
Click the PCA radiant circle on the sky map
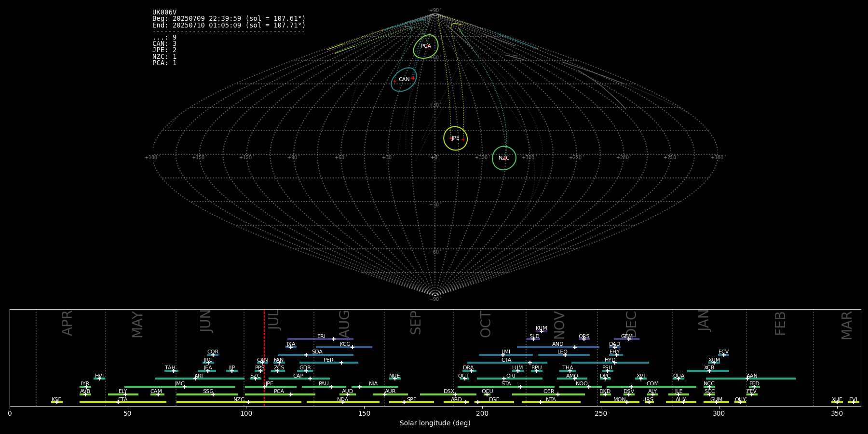click(426, 46)
